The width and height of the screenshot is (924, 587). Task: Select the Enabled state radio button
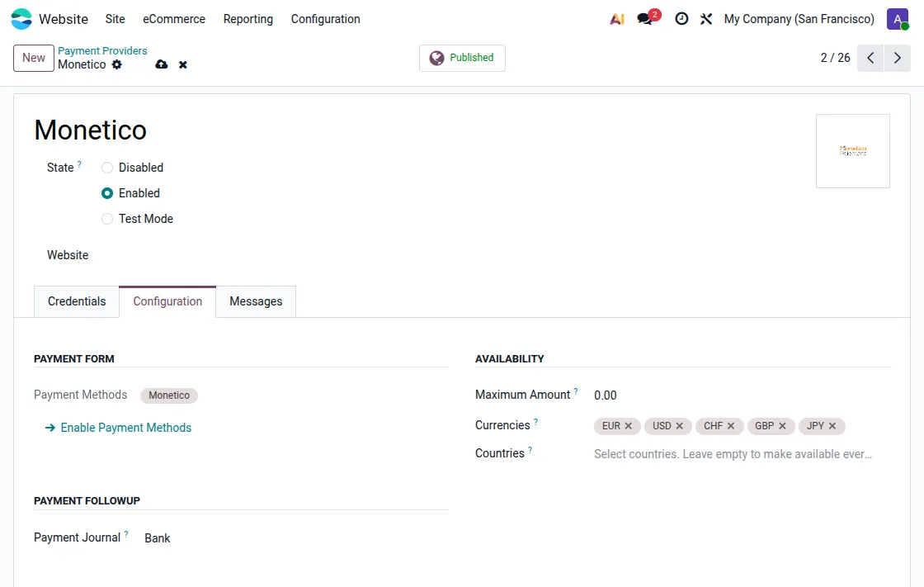107,193
